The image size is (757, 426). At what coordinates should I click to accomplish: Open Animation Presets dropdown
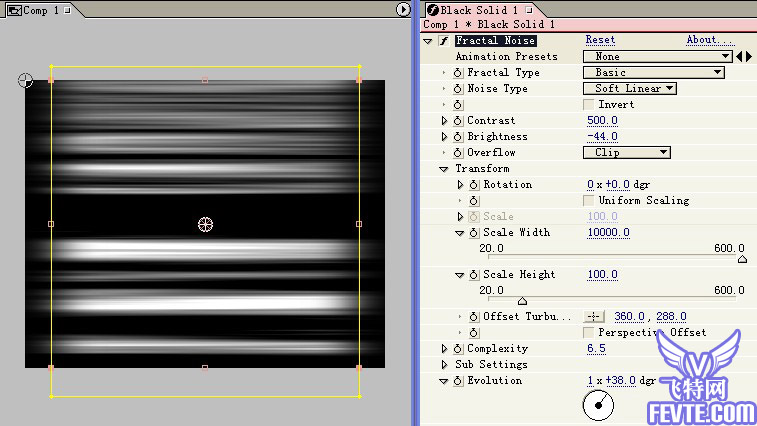(x=657, y=57)
